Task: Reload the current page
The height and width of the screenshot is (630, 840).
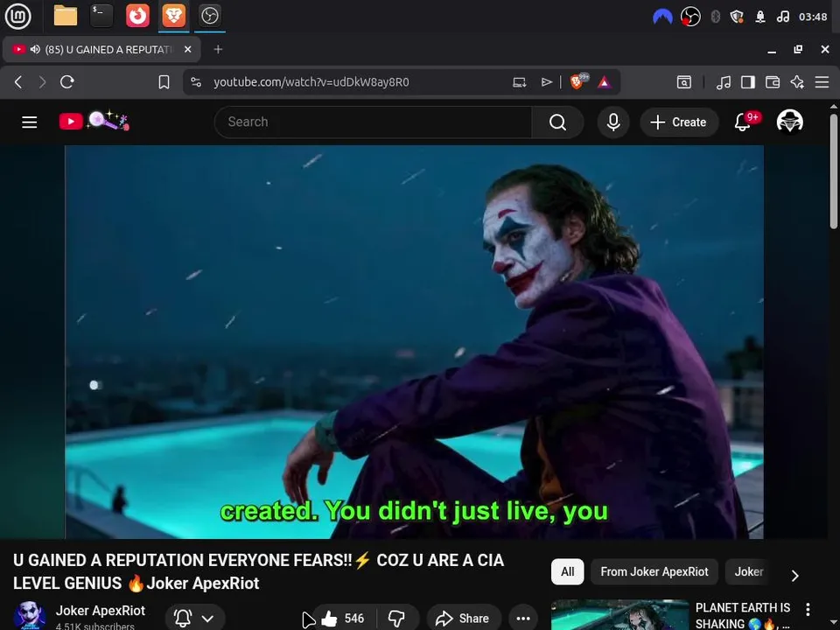Action: 67,82
